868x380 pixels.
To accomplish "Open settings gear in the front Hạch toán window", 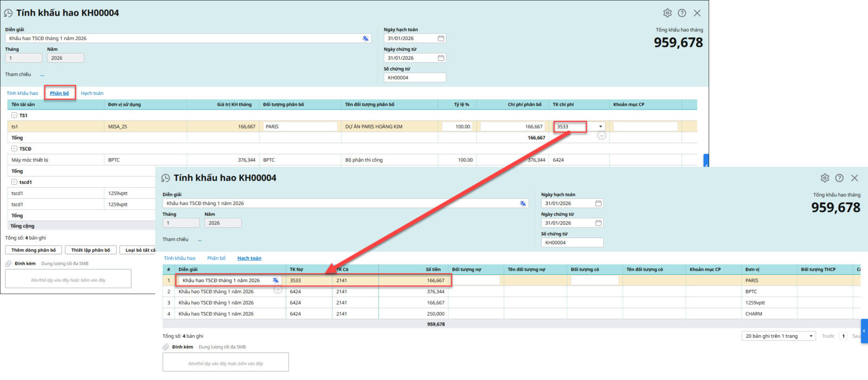I will [825, 178].
